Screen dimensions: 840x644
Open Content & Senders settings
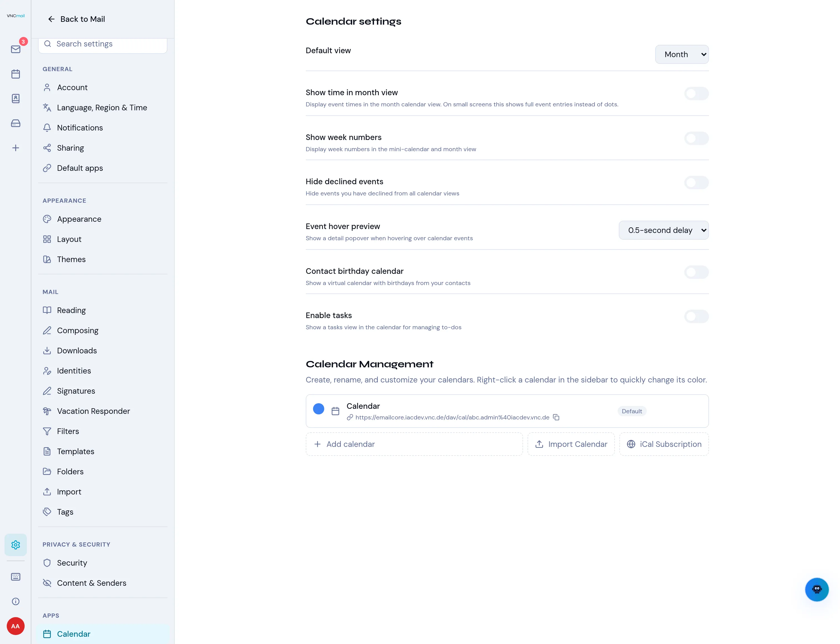point(103,583)
